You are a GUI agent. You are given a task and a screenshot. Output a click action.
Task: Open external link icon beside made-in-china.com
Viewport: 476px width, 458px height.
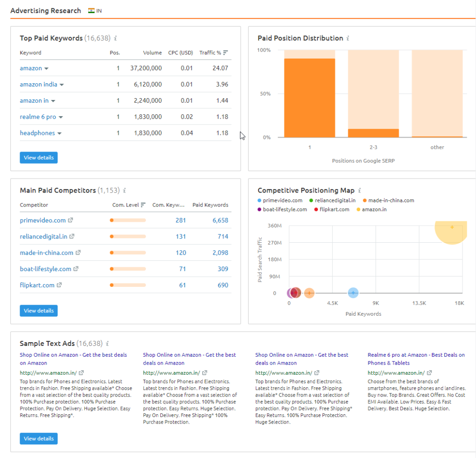click(78, 252)
